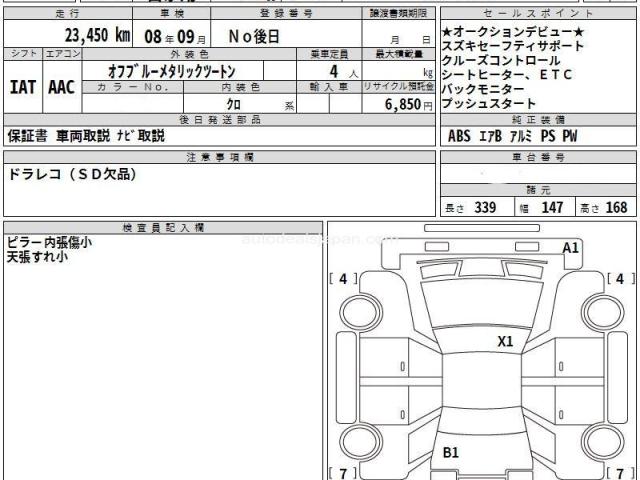Click the クロ interior color field

coord(231,104)
